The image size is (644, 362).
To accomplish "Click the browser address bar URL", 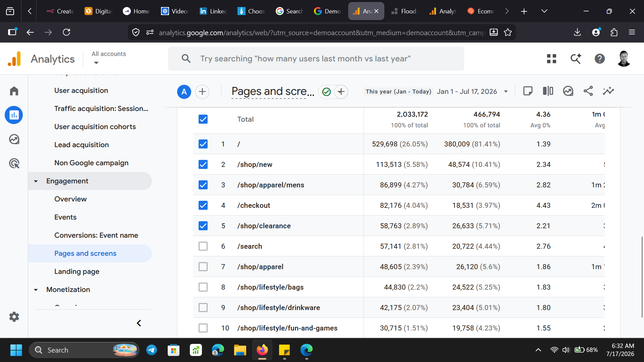I will pyautogui.click(x=321, y=33).
